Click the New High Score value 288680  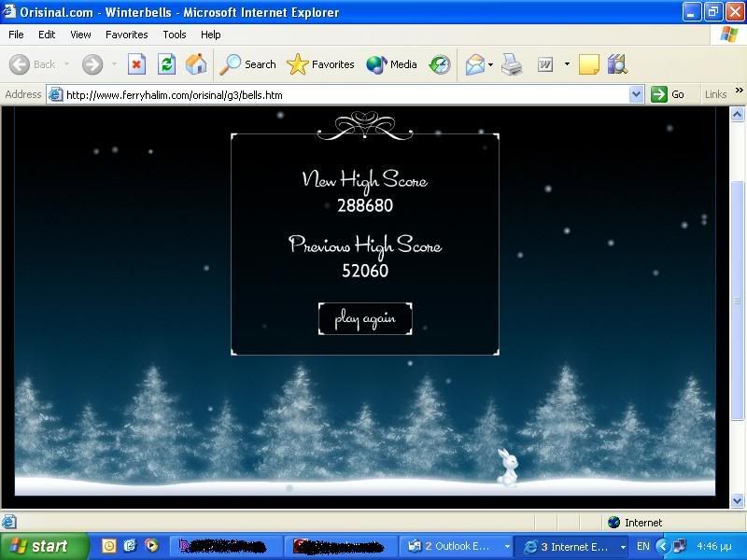pos(365,205)
